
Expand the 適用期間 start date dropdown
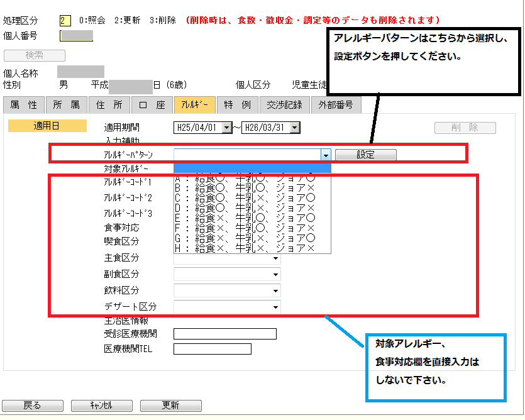tap(227, 128)
